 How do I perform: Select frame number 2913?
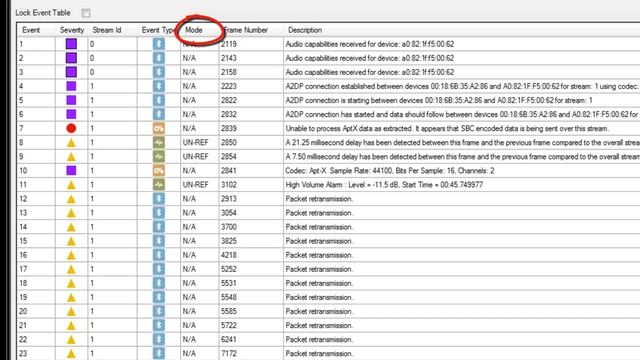pos(229,199)
